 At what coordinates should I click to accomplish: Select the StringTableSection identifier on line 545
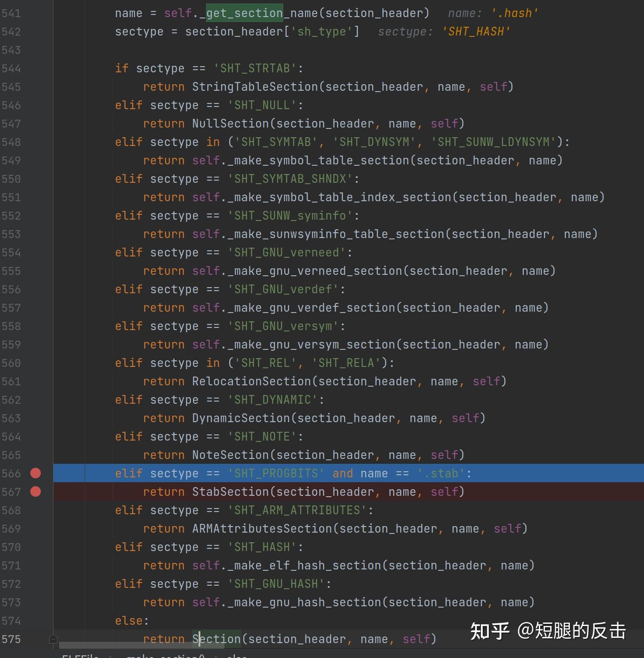click(x=255, y=86)
